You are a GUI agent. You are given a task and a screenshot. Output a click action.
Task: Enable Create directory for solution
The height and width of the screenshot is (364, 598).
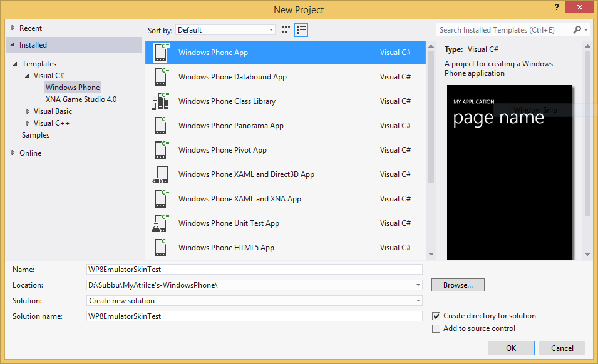pyautogui.click(x=436, y=316)
